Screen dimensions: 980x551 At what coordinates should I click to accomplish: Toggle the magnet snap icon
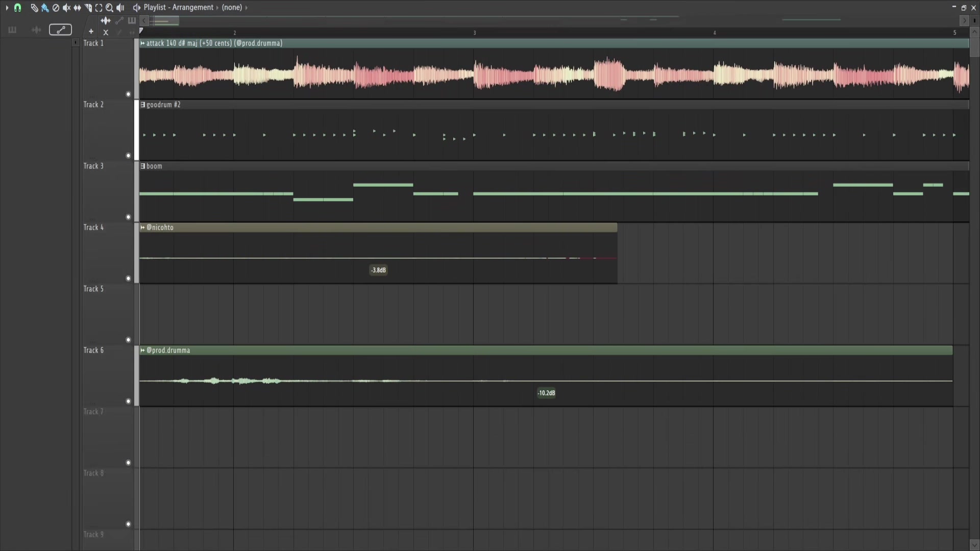[18, 8]
